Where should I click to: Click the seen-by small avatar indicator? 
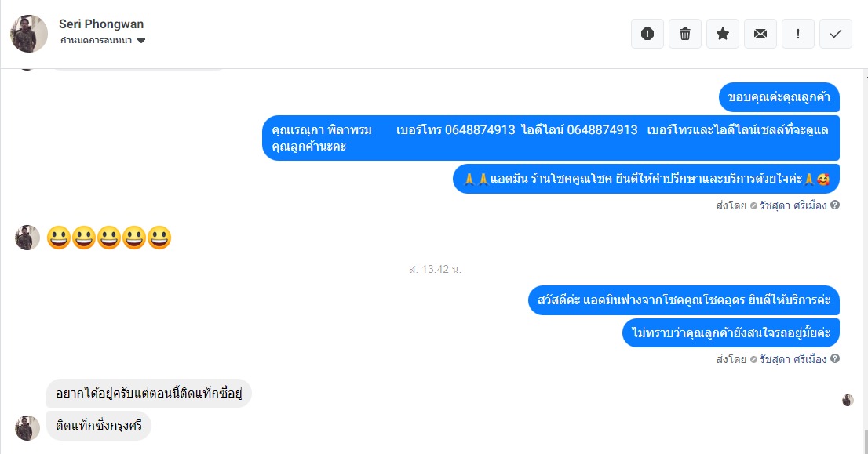[x=848, y=401]
